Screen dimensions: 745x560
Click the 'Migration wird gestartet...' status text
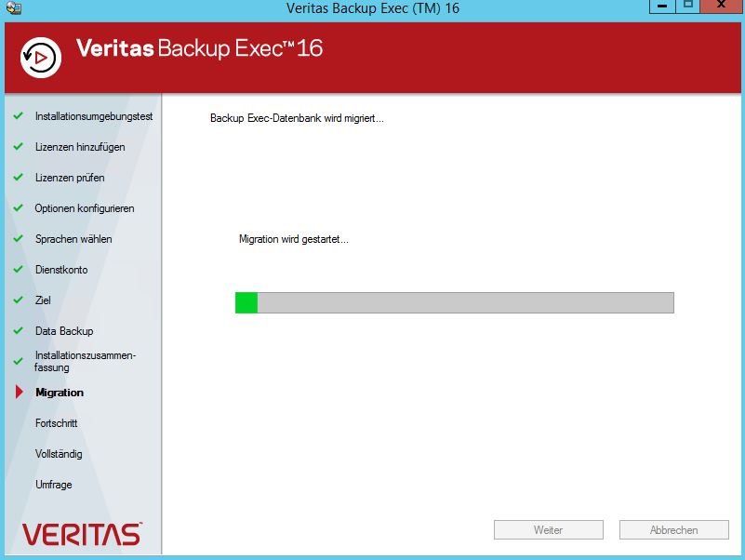pyautogui.click(x=294, y=239)
